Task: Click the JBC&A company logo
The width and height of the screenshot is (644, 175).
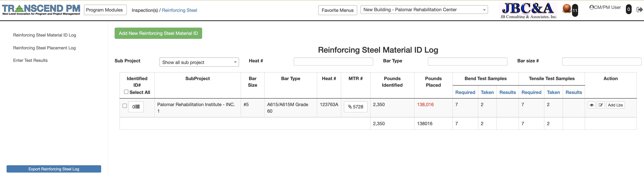Action: pyautogui.click(x=529, y=11)
